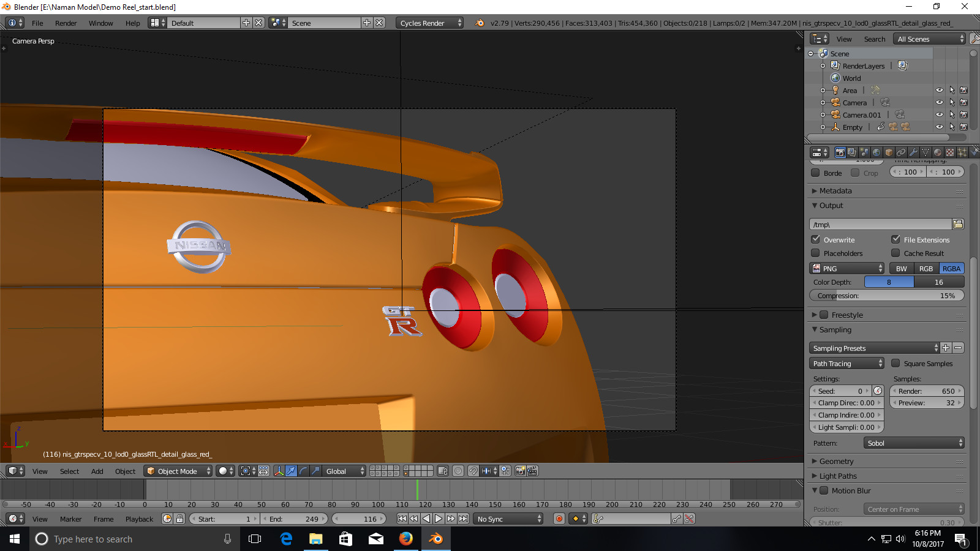Toggle the snap magnet icon
This screenshot has height=551, width=980.
pyautogui.click(x=473, y=471)
